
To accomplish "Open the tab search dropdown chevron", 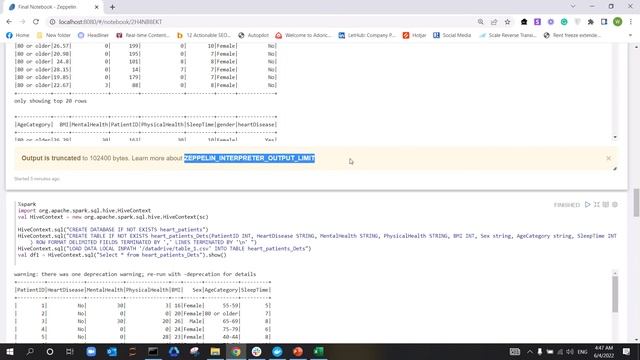I will click(573, 7).
